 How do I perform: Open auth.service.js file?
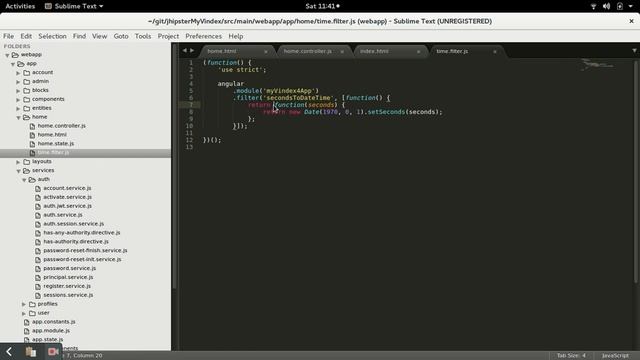[x=63, y=215]
